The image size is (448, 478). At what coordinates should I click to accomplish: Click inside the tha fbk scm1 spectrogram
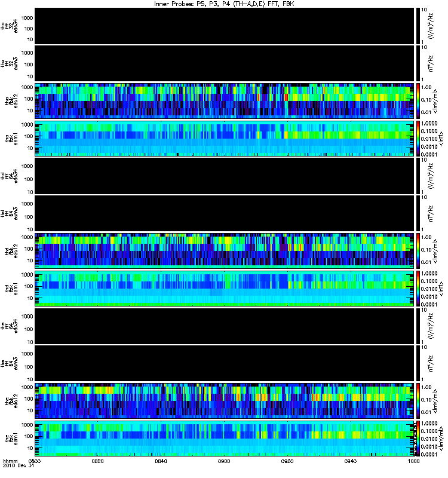click(225, 139)
